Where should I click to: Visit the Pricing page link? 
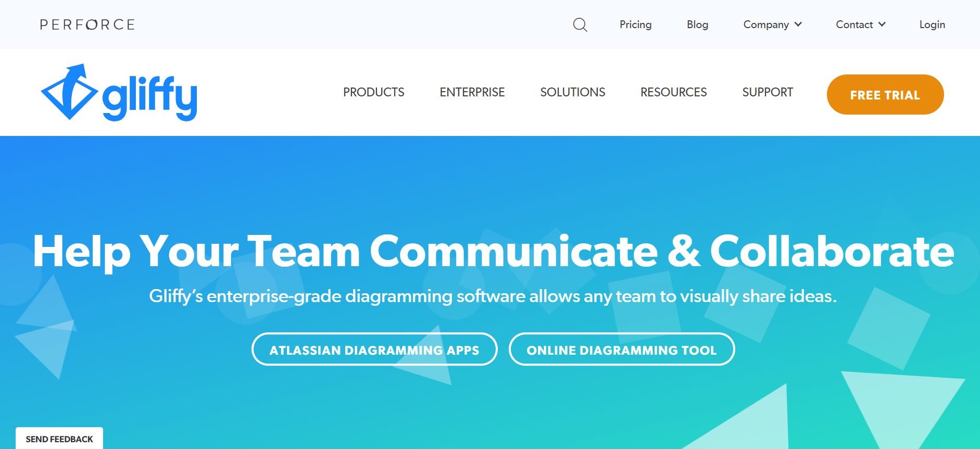[635, 24]
